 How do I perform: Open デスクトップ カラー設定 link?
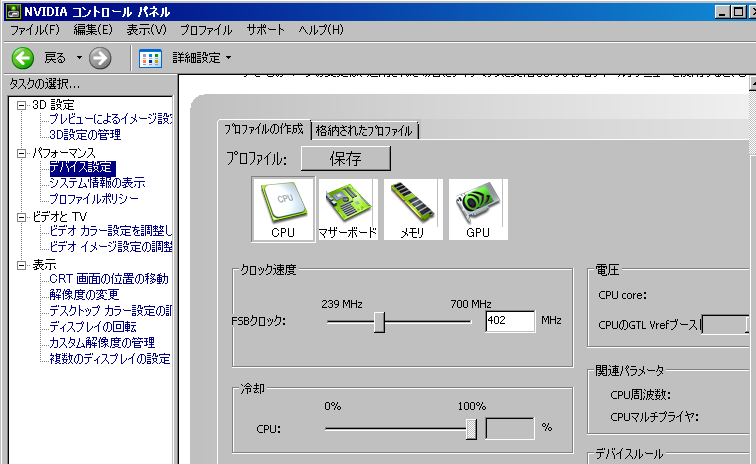110,311
